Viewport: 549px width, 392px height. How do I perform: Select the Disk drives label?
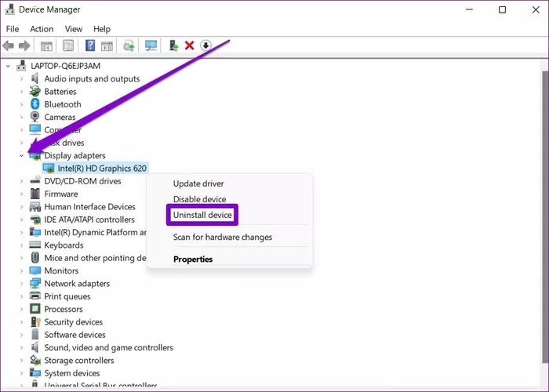tap(64, 143)
